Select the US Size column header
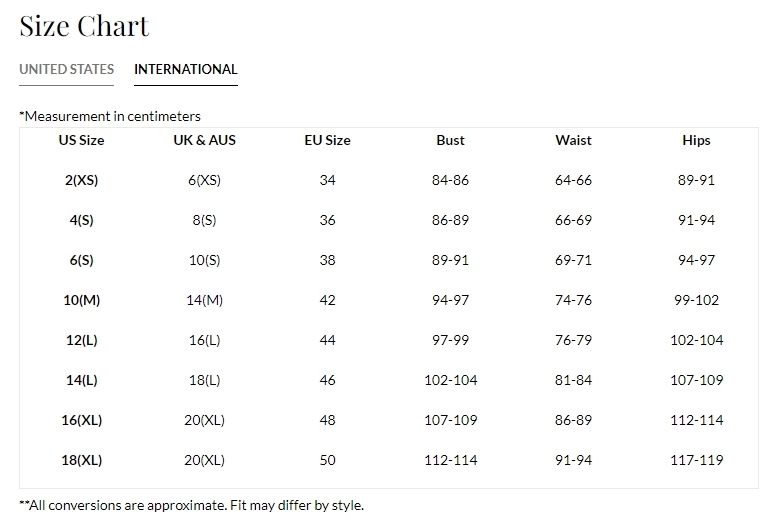Image resolution: width=777 pixels, height=528 pixels. tap(81, 140)
